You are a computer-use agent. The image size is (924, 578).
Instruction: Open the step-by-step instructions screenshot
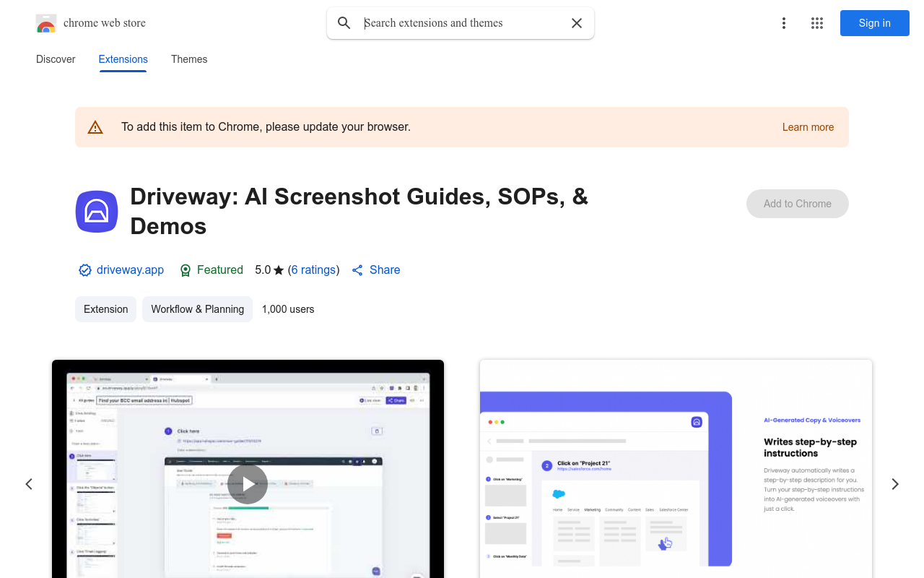point(676,469)
